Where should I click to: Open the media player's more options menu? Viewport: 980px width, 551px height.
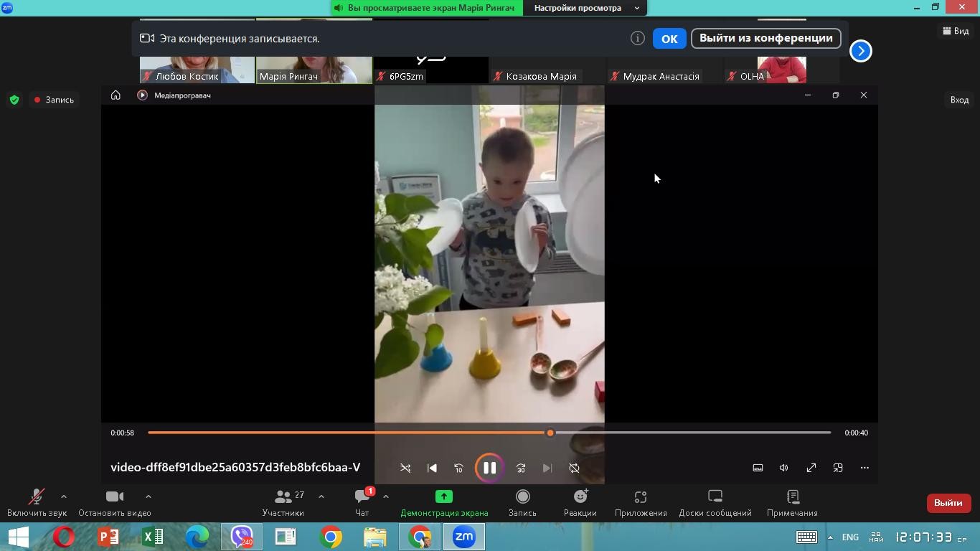864,468
